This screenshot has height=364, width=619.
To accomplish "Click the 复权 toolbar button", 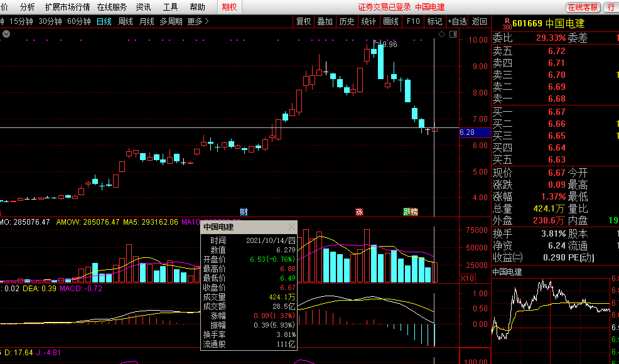I will (x=304, y=21).
